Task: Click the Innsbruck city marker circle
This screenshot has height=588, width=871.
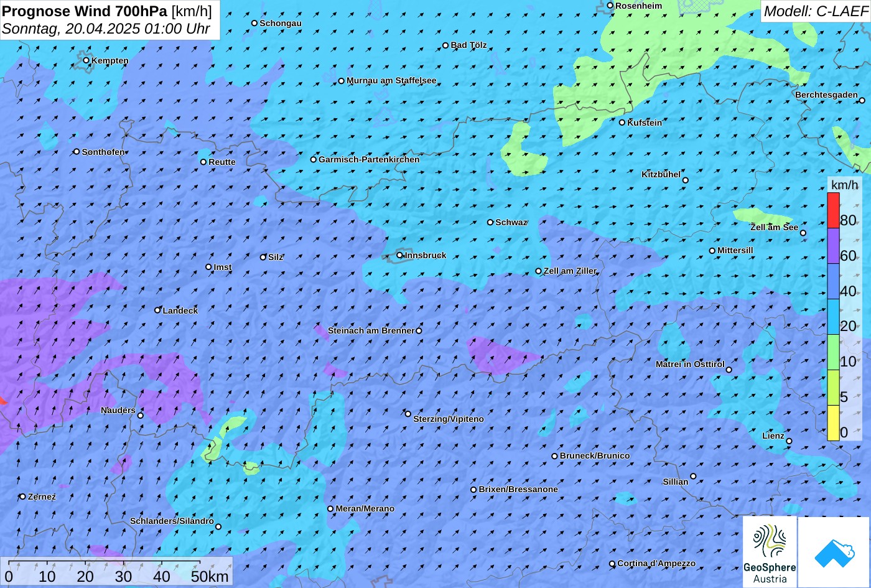Action: click(x=400, y=255)
